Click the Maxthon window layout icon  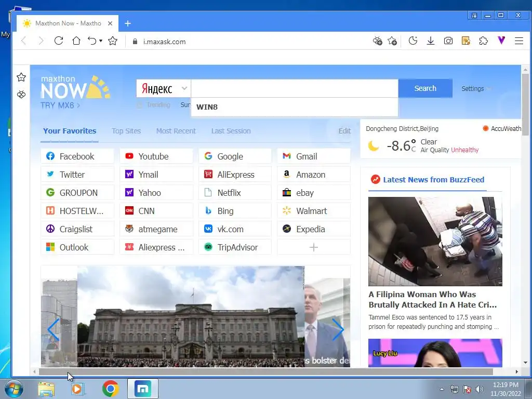click(474, 16)
